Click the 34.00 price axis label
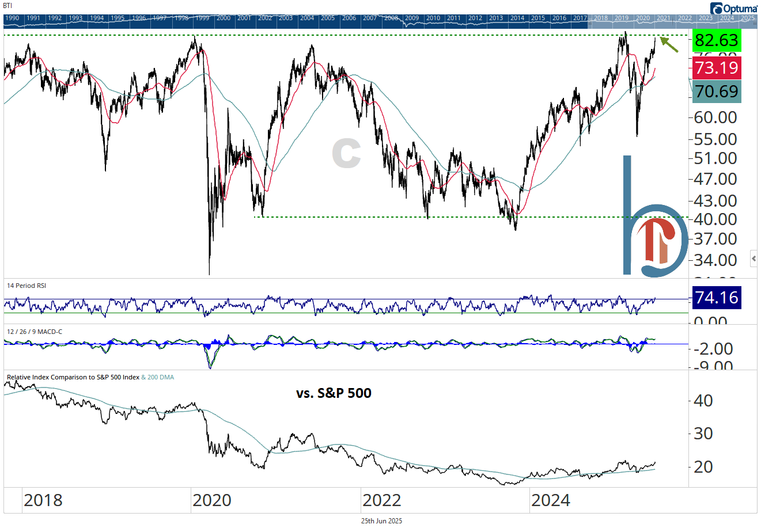The width and height of the screenshot is (761, 532). tap(716, 260)
